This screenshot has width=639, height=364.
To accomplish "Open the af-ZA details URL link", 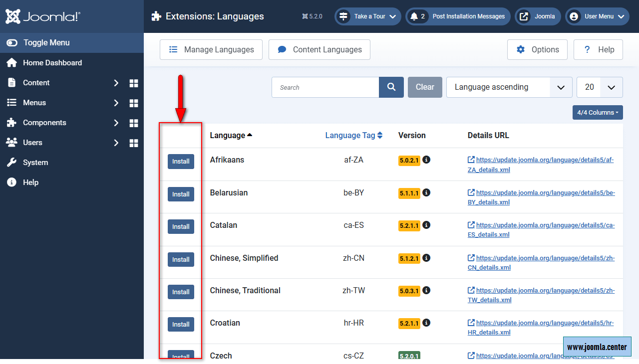I will (x=541, y=165).
